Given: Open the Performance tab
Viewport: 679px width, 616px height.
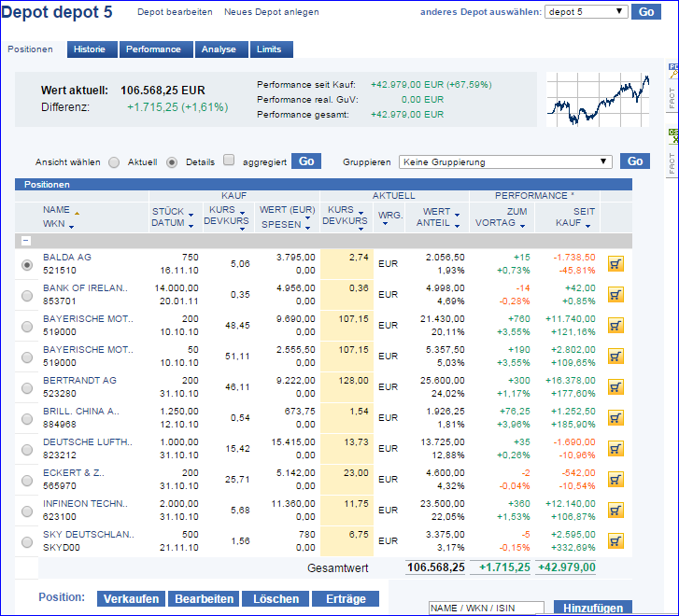Looking at the screenshot, I should 155,49.
